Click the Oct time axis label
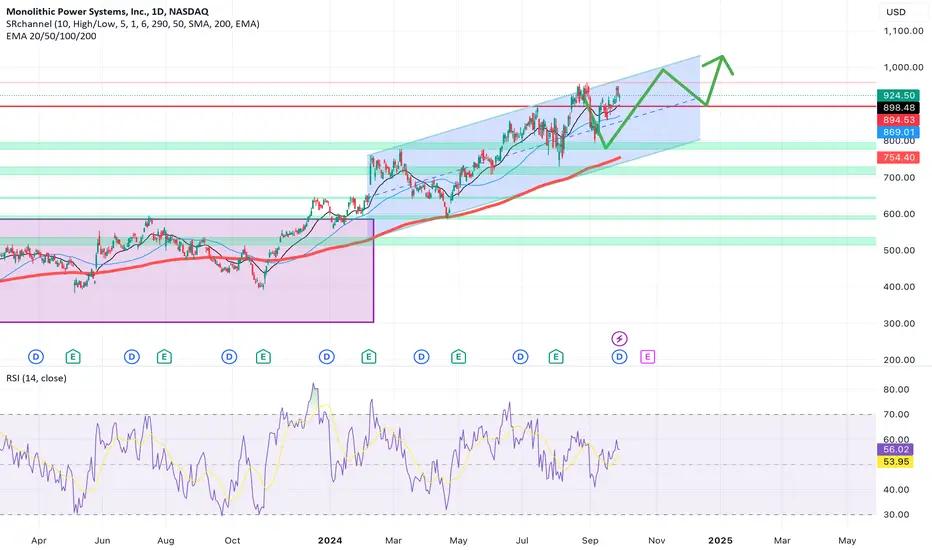The height and width of the screenshot is (550, 932). point(232,540)
